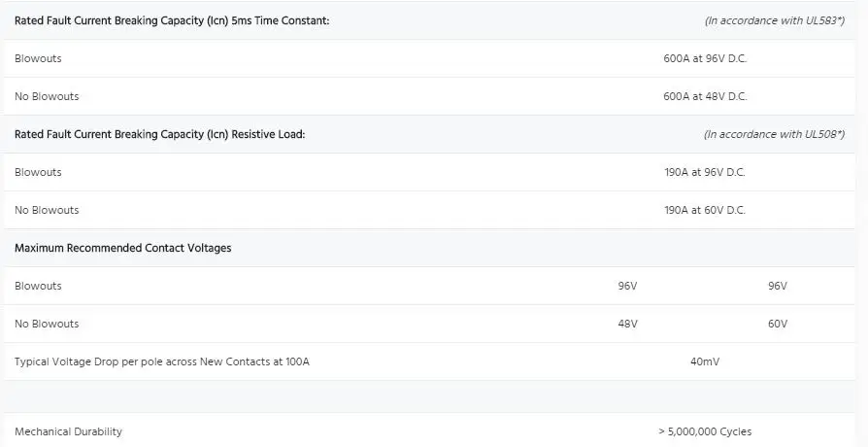
Task: Click the No Blowouts label in Contact Voltages section
Action: pos(47,324)
